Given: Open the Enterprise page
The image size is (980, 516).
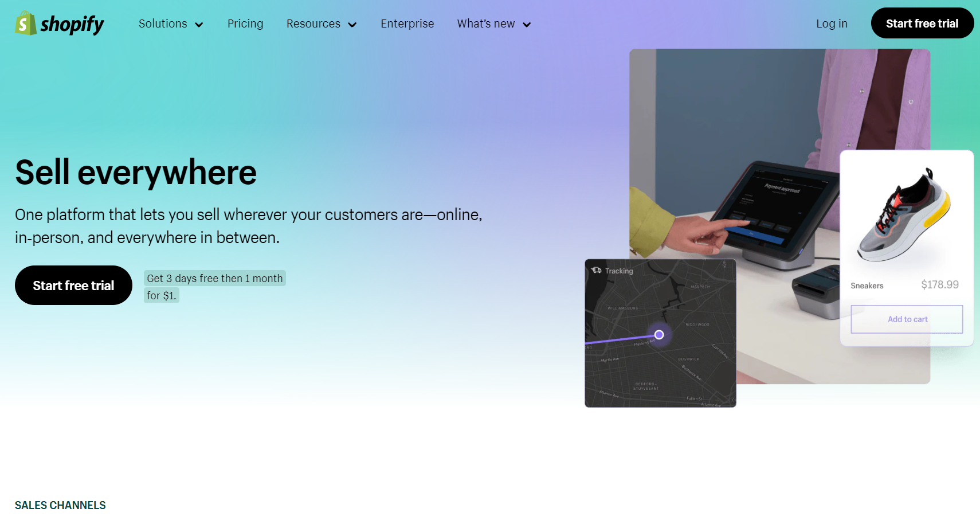Looking at the screenshot, I should (x=407, y=24).
